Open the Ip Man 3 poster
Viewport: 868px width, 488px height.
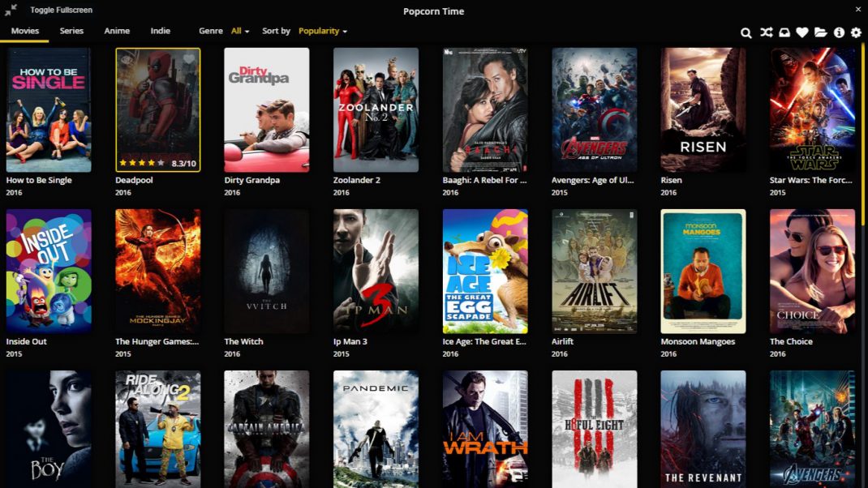click(x=376, y=271)
